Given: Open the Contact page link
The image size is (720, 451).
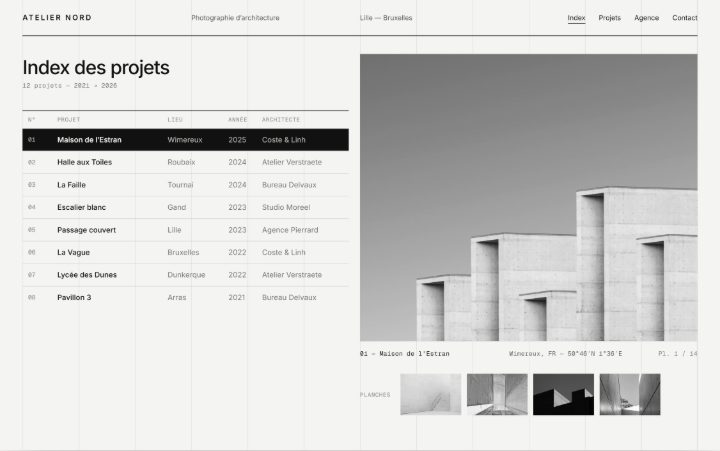Looking at the screenshot, I should tap(685, 18).
